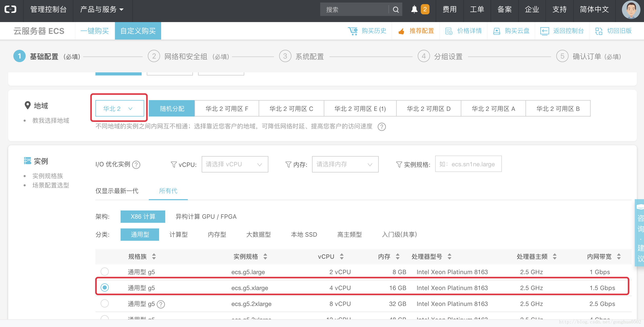Select X86 计算 architecture
Image resolution: width=644 pixels, height=327 pixels.
pos(143,217)
